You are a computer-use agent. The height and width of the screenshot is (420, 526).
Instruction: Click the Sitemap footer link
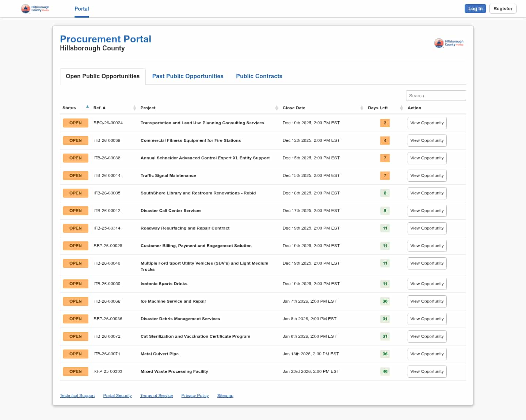[x=225, y=396]
